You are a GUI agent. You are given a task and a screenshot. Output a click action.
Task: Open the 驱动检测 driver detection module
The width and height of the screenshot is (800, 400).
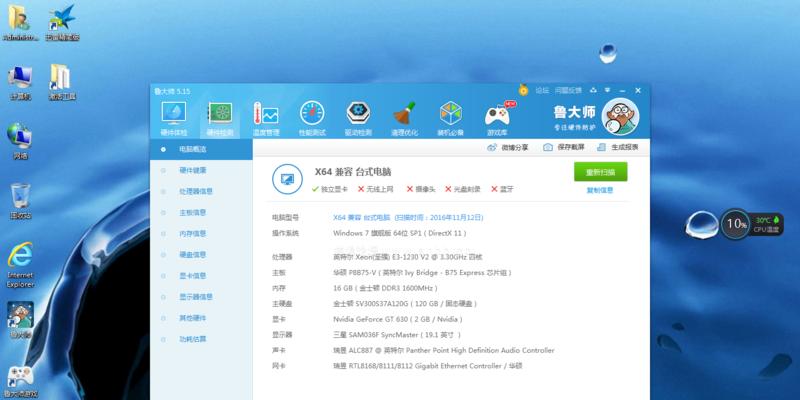(358, 119)
